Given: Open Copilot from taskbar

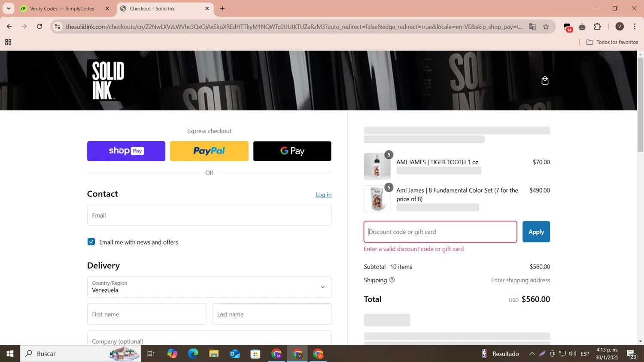Looking at the screenshot, I should pos(172,354).
